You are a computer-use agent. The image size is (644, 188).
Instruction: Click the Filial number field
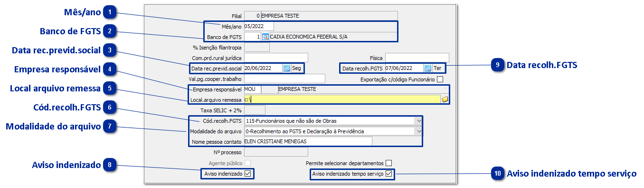click(x=252, y=16)
